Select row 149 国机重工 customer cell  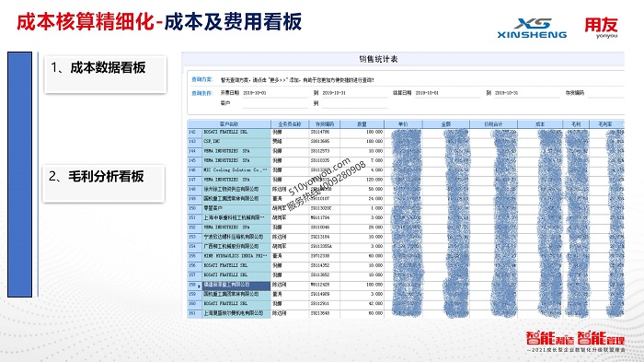coord(236,199)
